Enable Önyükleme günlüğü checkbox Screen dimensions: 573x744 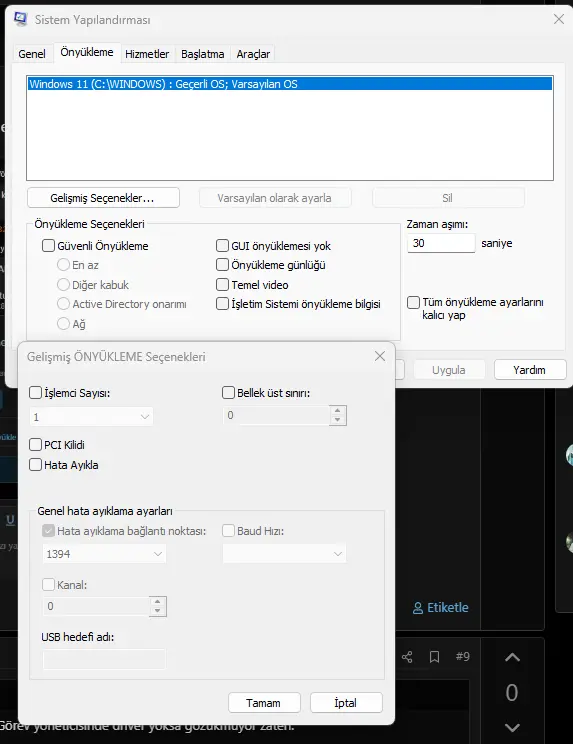click(222, 265)
